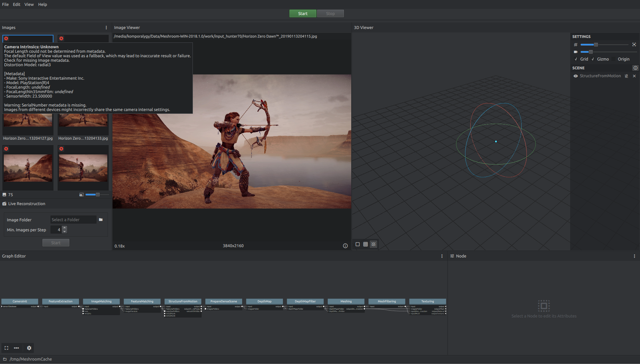Select thumbnail Horizon Zero...13204127.jpg
The width and height of the screenshot is (640, 364).
click(x=28, y=125)
